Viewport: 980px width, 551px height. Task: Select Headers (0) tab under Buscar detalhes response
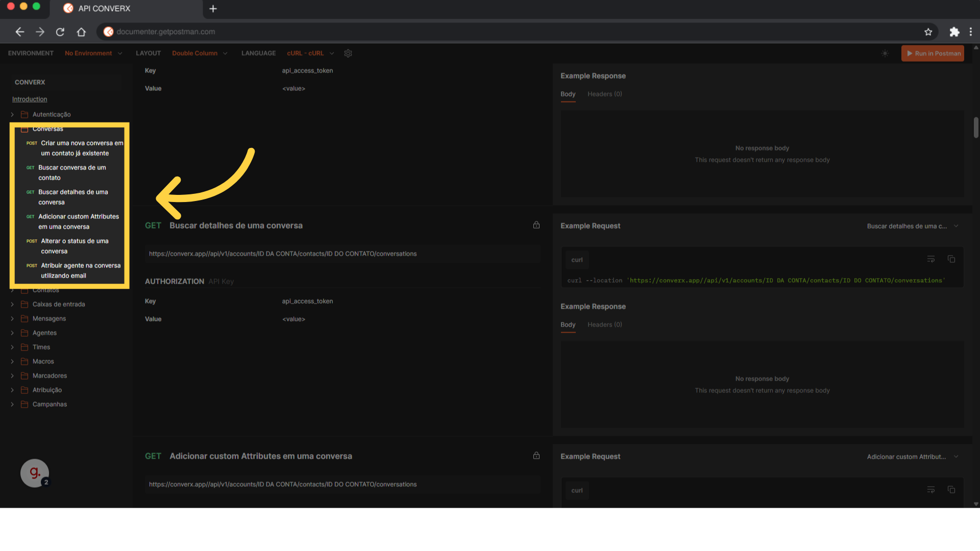(x=604, y=325)
